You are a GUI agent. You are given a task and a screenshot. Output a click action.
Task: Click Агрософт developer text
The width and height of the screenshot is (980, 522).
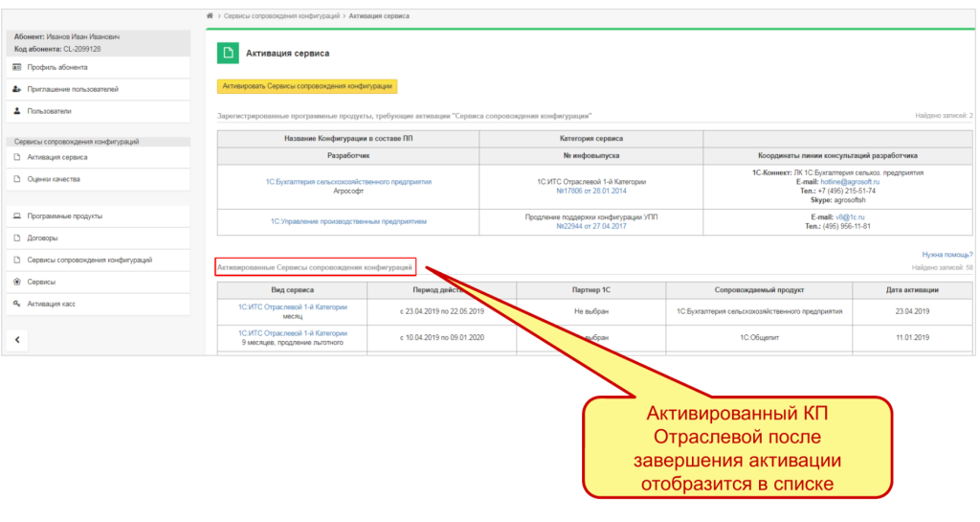(348, 192)
